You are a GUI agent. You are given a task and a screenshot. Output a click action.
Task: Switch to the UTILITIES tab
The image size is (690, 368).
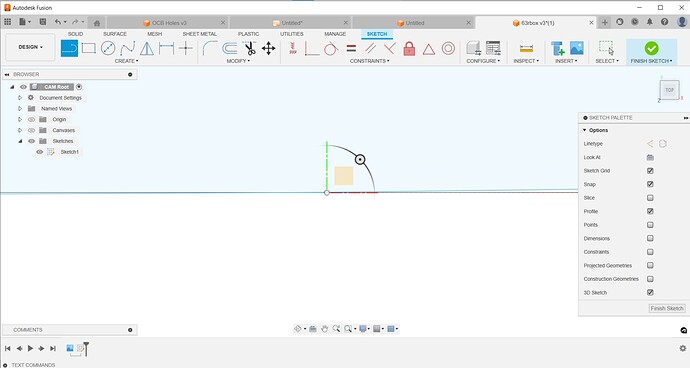pos(292,34)
